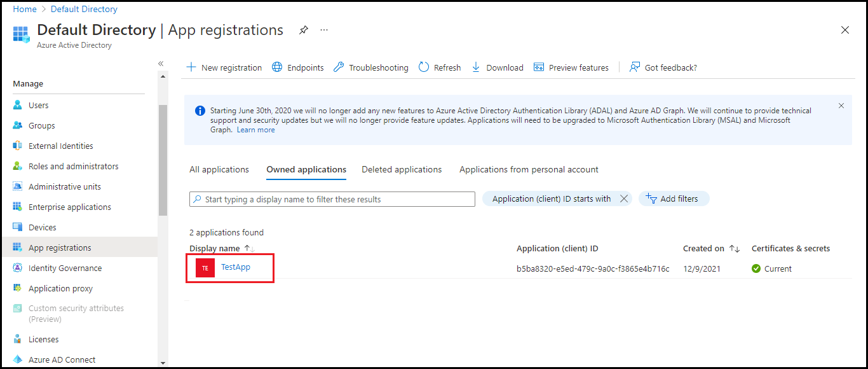The width and height of the screenshot is (868, 369).
Task: Click the Certificates & secrets column header
Action: (x=790, y=248)
